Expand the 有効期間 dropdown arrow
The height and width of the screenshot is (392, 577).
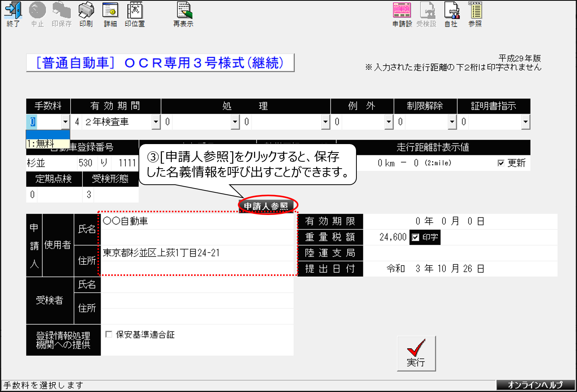pyautogui.click(x=156, y=122)
